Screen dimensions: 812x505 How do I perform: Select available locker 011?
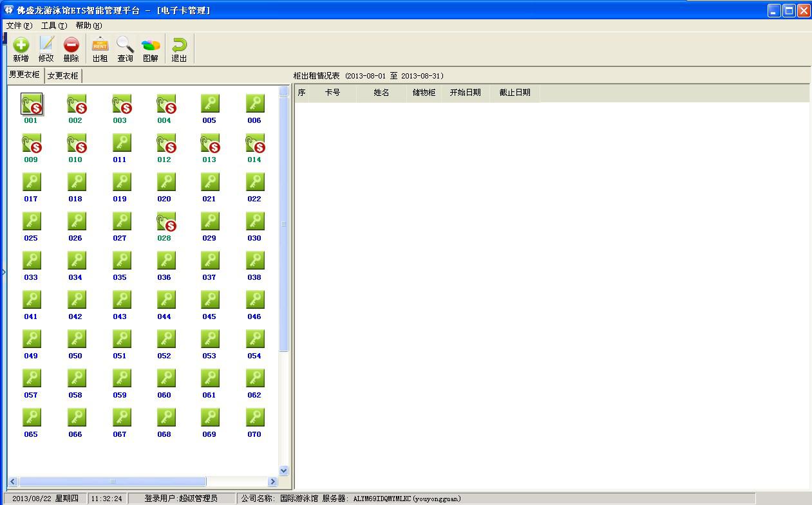(x=121, y=143)
